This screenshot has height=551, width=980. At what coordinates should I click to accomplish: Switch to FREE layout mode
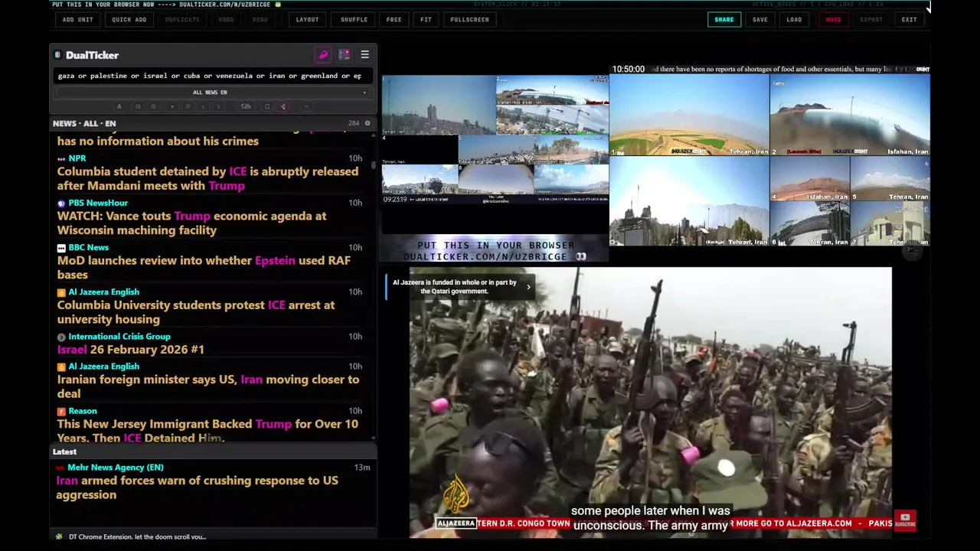(394, 19)
